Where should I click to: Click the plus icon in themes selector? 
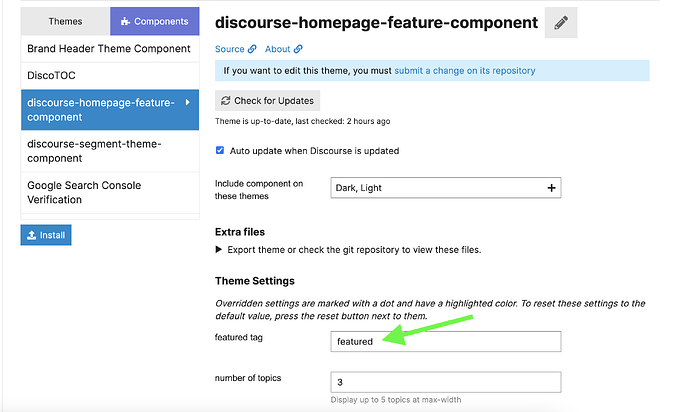tap(551, 188)
